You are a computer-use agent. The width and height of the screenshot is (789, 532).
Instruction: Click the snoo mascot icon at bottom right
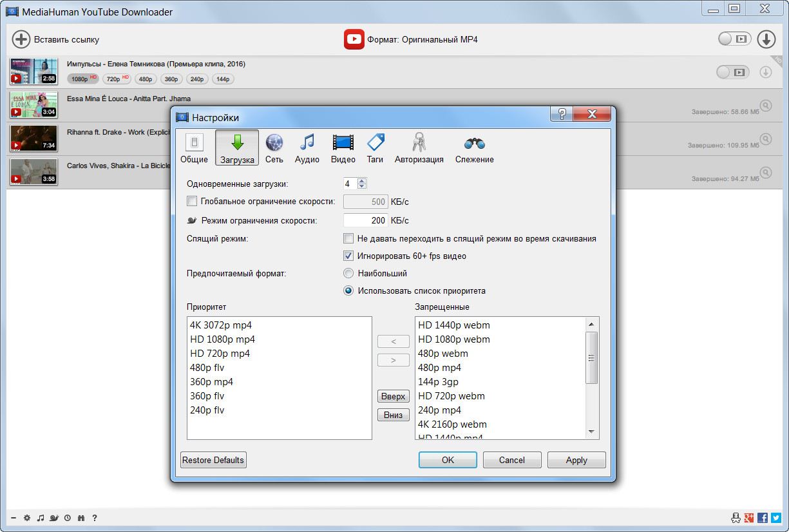click(x=736, y=518)
